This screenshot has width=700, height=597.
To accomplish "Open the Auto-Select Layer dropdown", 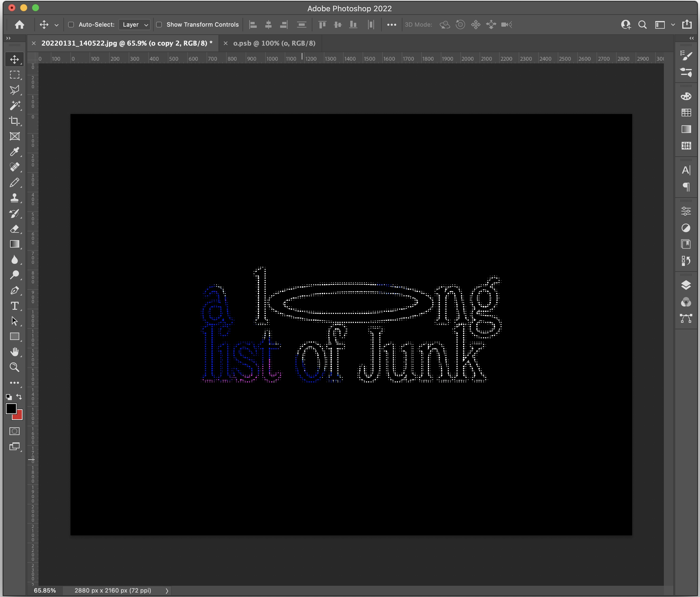I will click(134, 25).
